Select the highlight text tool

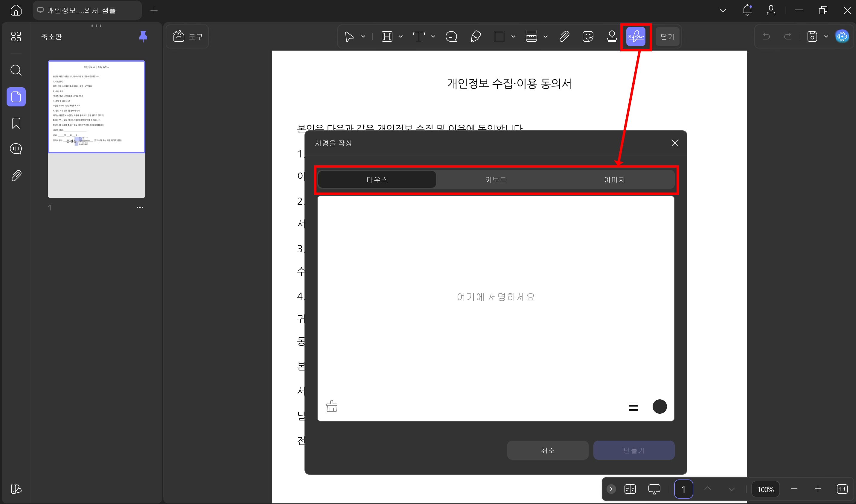pyautogui.click(x=387, y=36)
